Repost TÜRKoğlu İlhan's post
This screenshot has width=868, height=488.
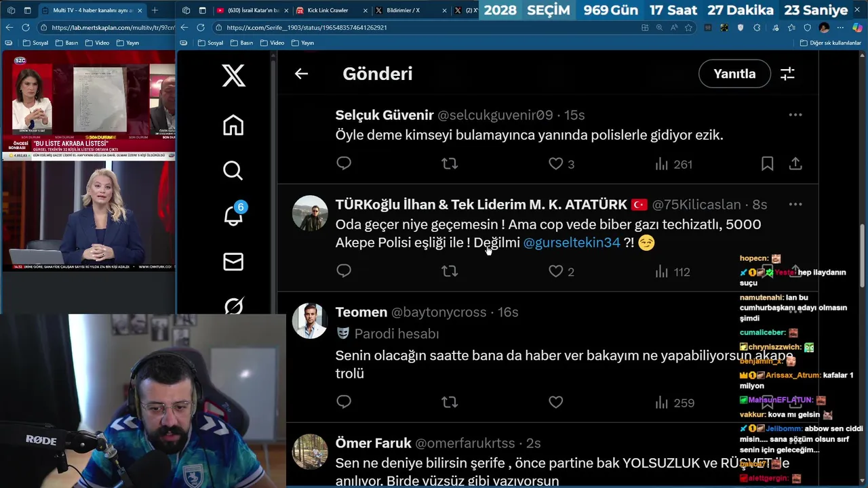coord(450,271)
